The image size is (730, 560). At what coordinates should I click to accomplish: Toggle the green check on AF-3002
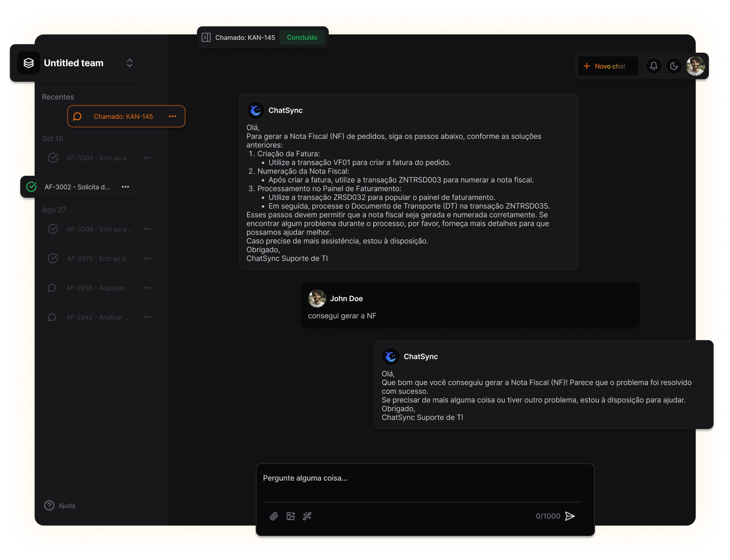click(32, 187)
